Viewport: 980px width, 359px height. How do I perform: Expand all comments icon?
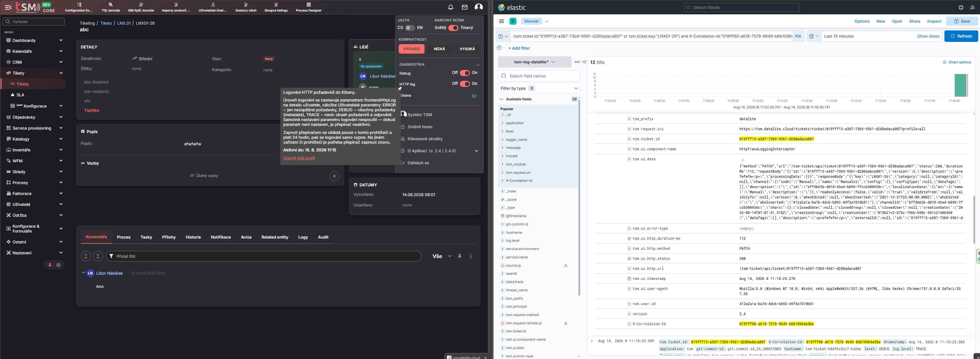86,256
